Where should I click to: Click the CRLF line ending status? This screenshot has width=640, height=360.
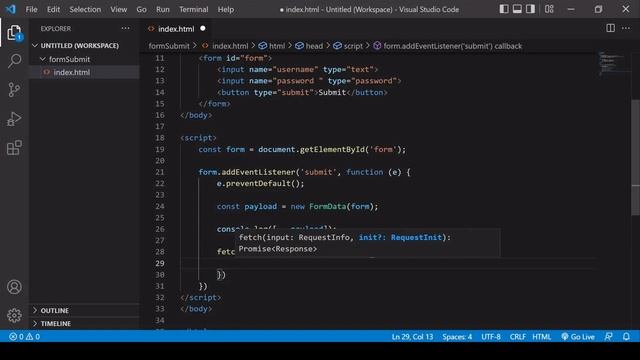pyautogui.click(x=518, y=337)
